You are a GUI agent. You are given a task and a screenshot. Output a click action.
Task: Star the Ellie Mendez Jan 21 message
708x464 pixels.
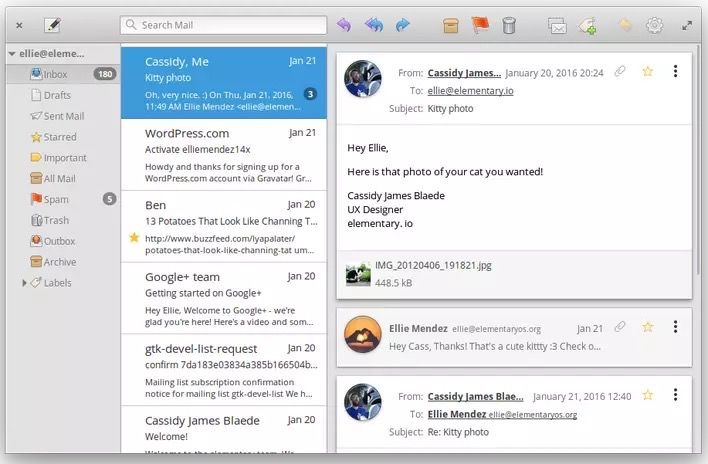[x=647, y=326]
